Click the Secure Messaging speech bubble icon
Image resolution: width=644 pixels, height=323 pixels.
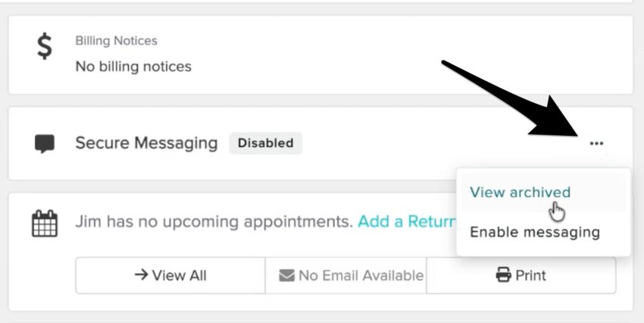point(45,143)
